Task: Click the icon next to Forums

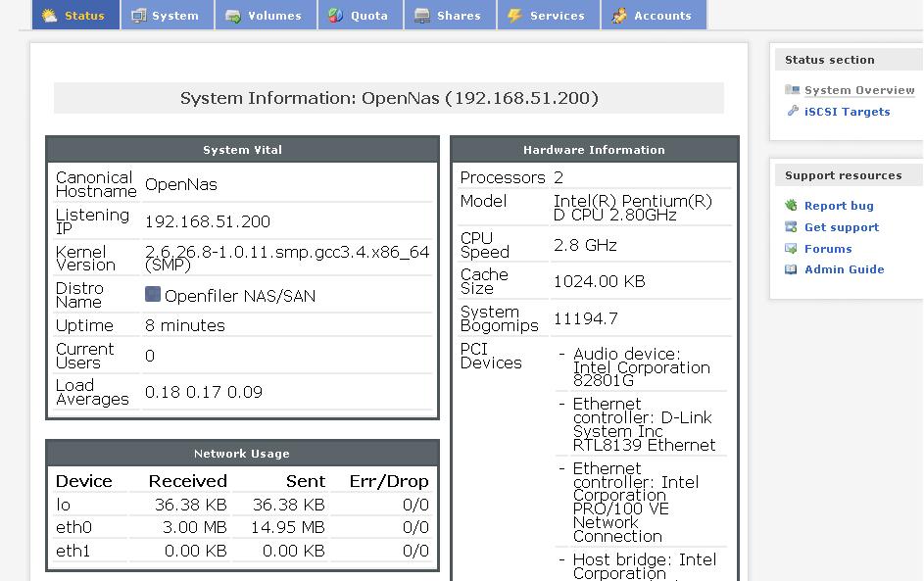Action: (792, 249)
